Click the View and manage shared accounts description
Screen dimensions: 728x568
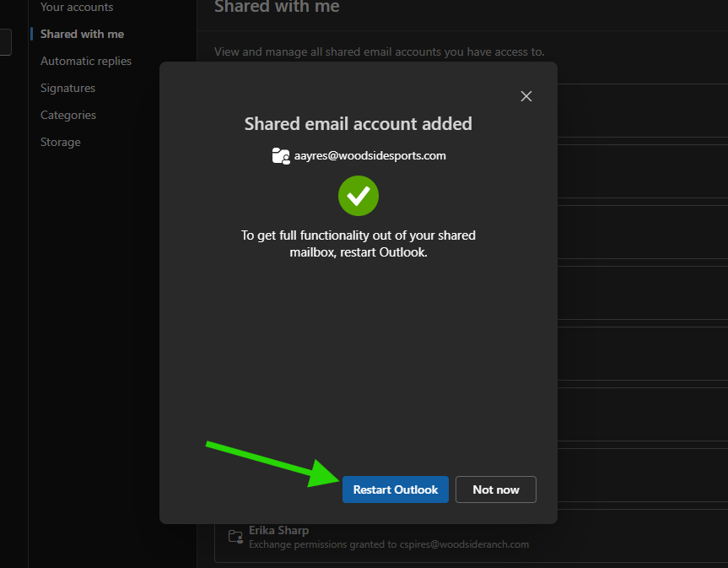(379, 51)
